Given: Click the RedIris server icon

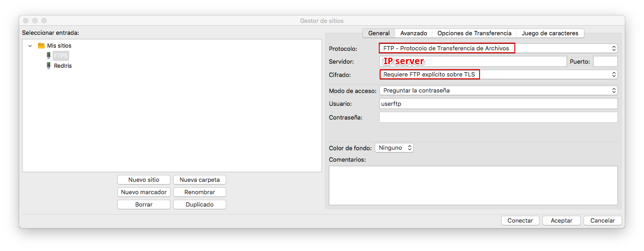Looking at the screenshot, I should coord(49,66).
